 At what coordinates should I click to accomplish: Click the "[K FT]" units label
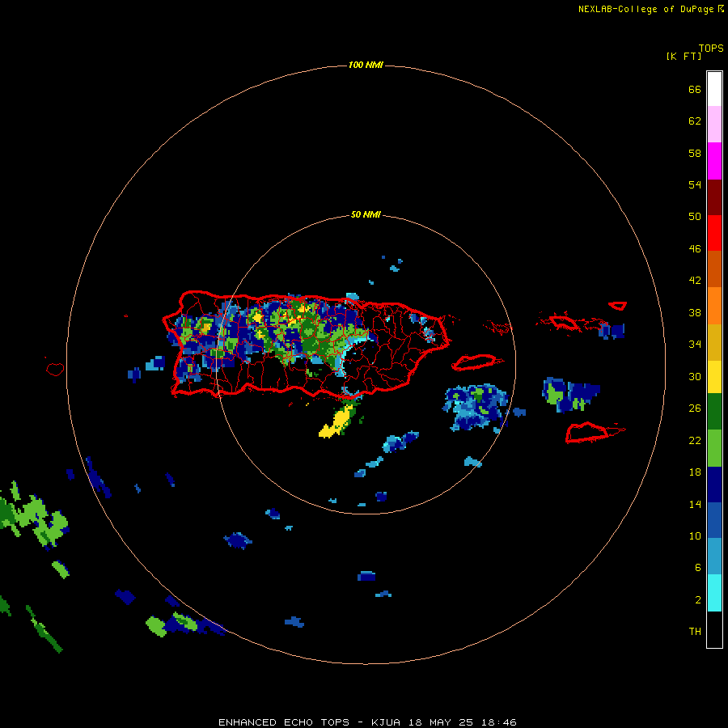pyautogui.click(x=684, y=56)
